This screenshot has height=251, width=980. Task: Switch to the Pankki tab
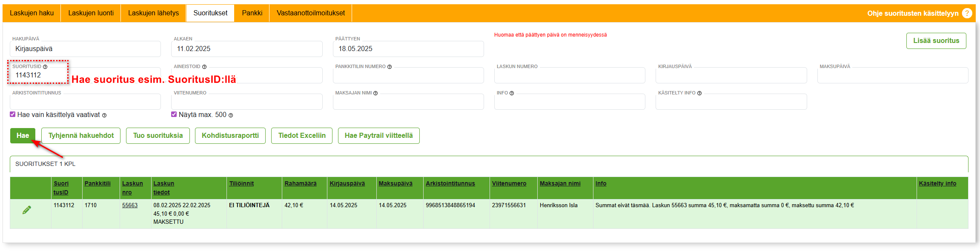[x=252, y=13]
